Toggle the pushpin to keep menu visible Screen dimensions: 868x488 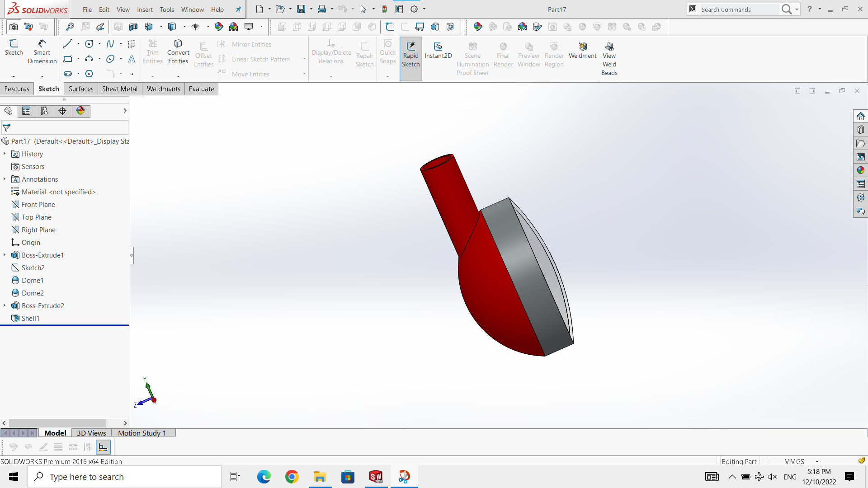click(x=239, y=9)
